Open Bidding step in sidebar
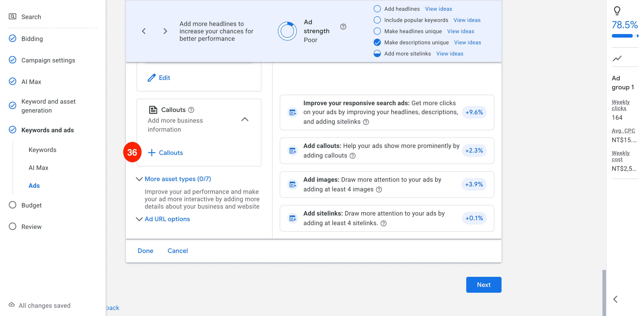Screen dimensions: 644x316 [x=32, y=39]
